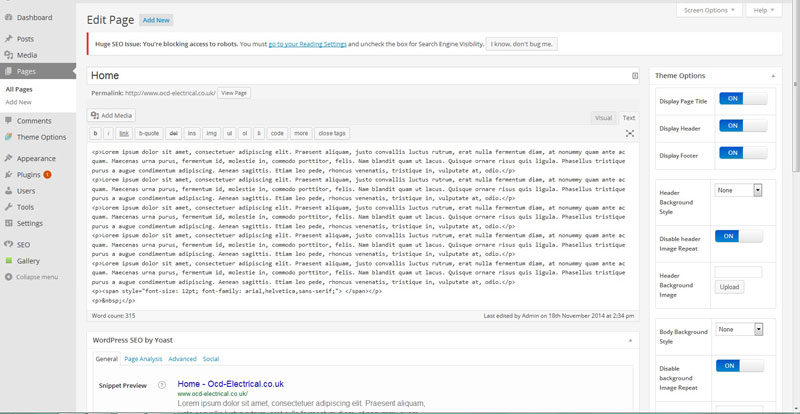800x414 pixels.
Task: Switch to the Visual editor tab
Action: (603, 118)
